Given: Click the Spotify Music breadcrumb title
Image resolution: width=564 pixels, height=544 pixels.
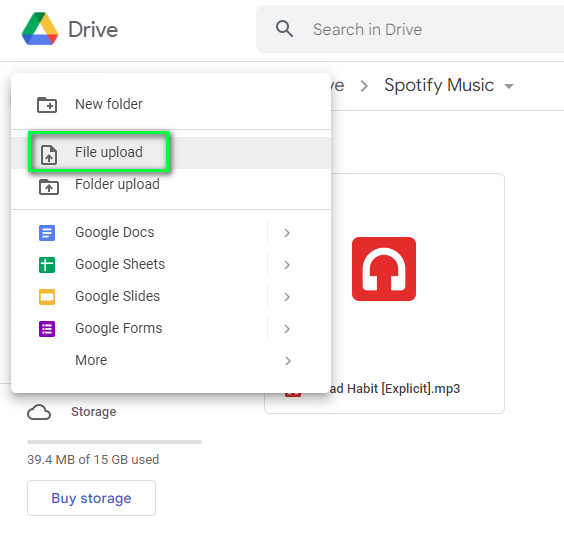Looking at the screenshot, I should coord(439,86).
